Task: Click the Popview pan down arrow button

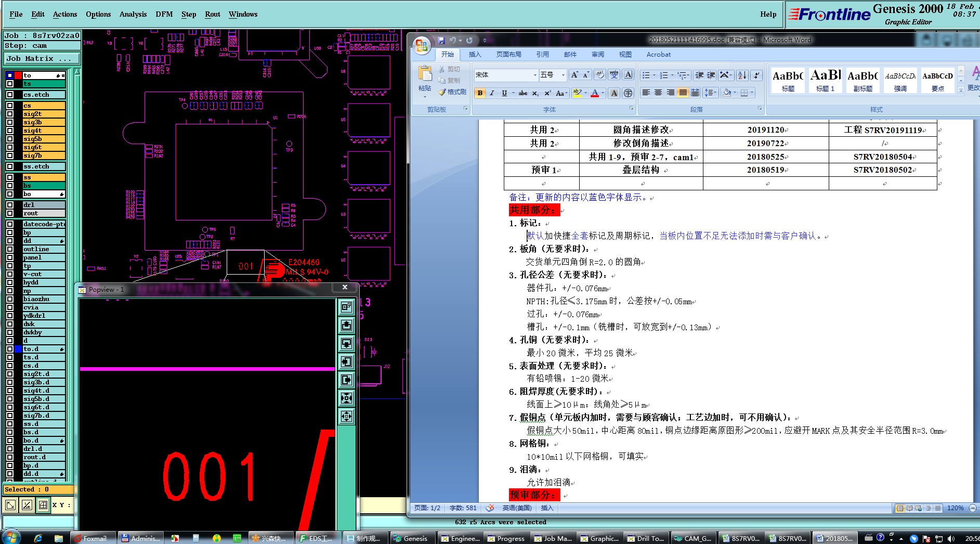Action: tap(347, 344)
